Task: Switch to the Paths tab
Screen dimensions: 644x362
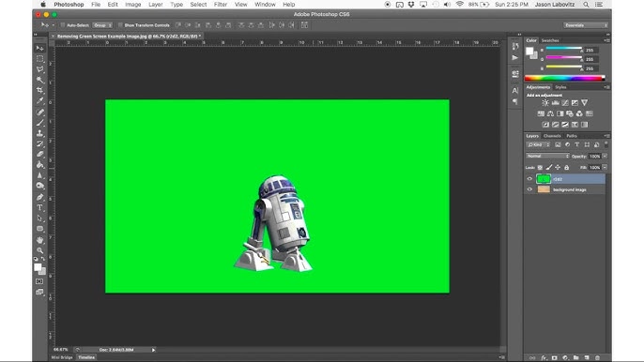Action: pos(572,136)
